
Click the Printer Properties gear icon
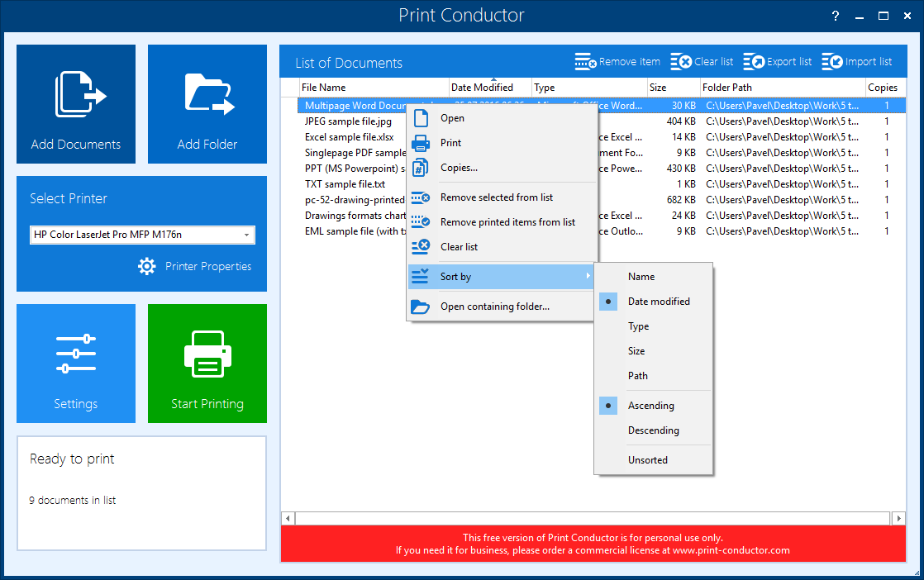(147, 266)
